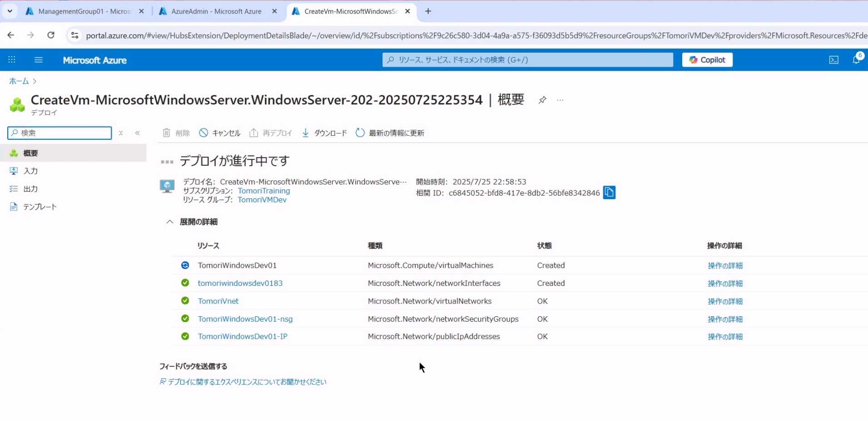Viewport: 868px width, 422px height.
Task: Click the Copilot button
Action: (x=707, y=60)
